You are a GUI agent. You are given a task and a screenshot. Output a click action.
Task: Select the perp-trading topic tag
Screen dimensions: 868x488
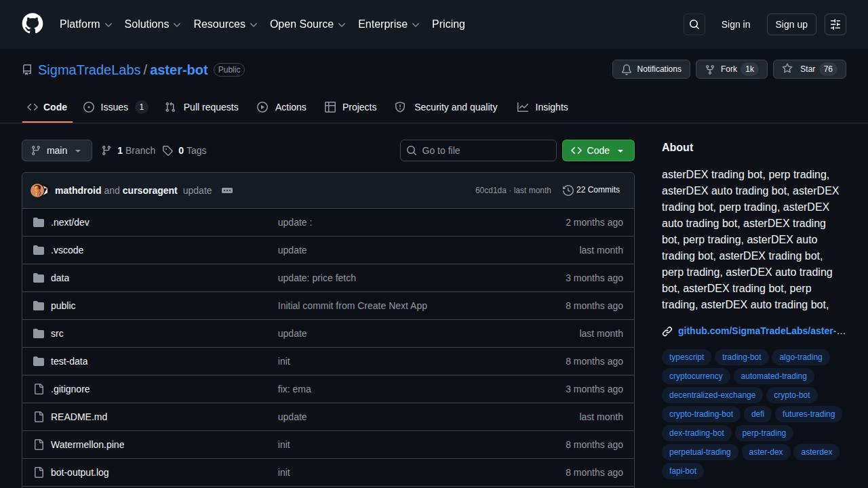(x=764, y=433)
